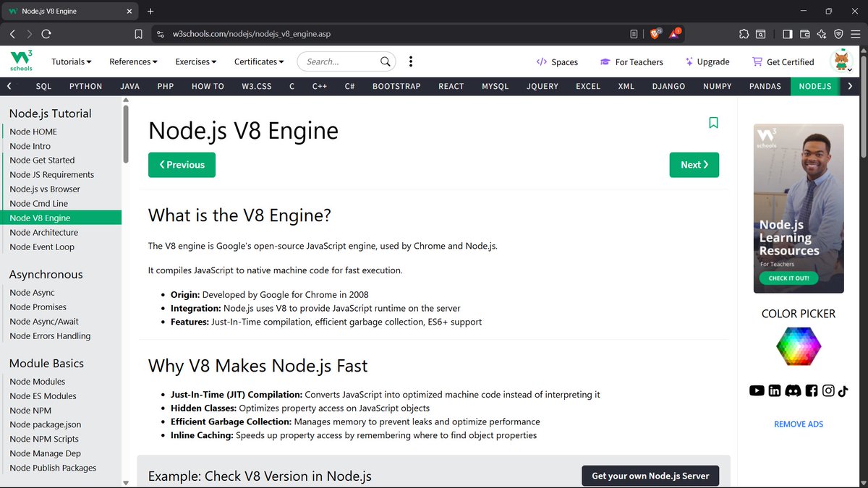Expand the References dropdown
This screenshot has width=868, height=488.
point(133,61)
